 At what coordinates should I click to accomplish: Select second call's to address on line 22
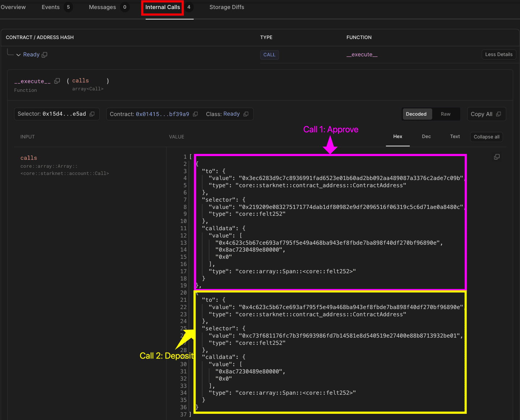(x=351, y=307)
